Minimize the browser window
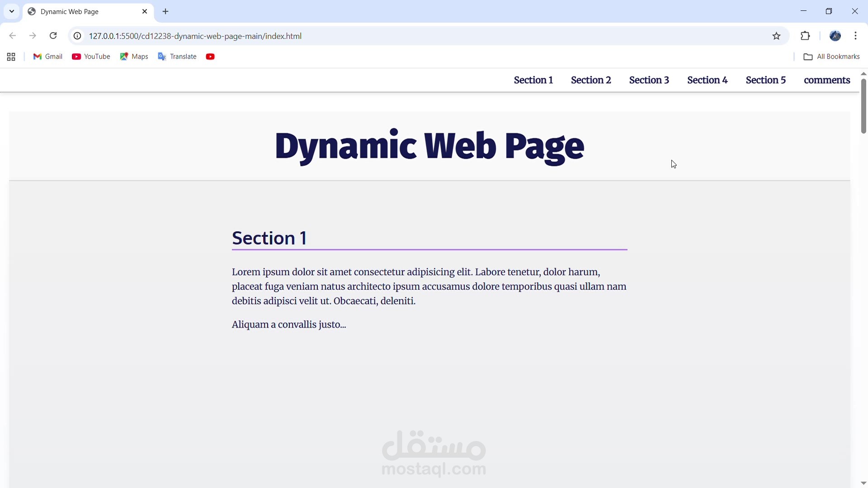Screen dimensions: 868x488 [x=803, y=11]
